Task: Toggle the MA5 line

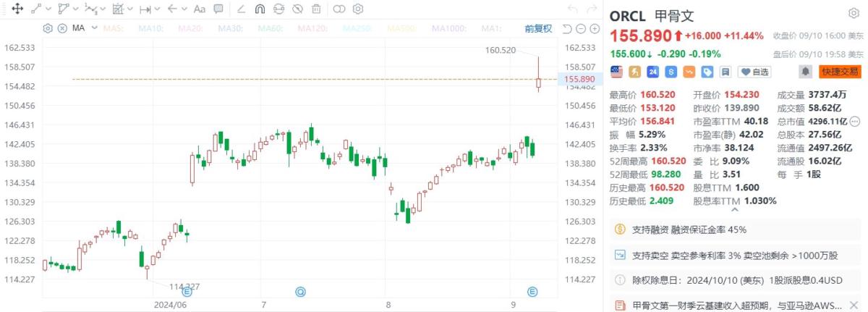Action: [114, 28]
